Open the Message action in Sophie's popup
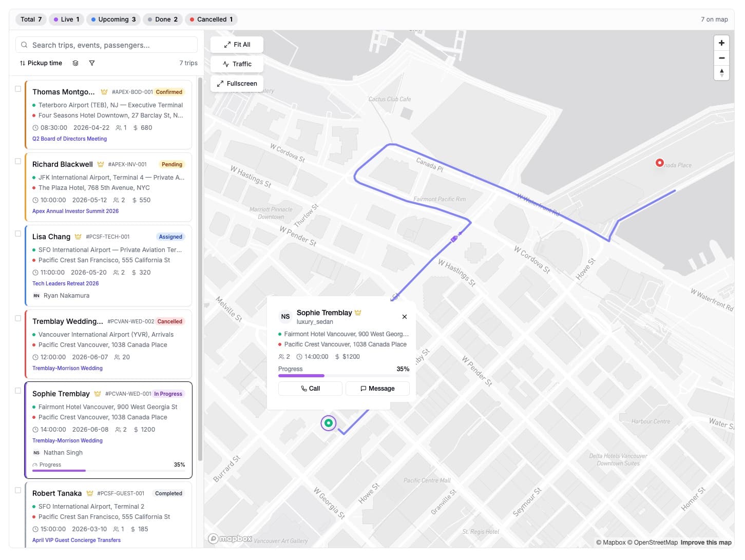745x560 pixels. tap(378, 389)
